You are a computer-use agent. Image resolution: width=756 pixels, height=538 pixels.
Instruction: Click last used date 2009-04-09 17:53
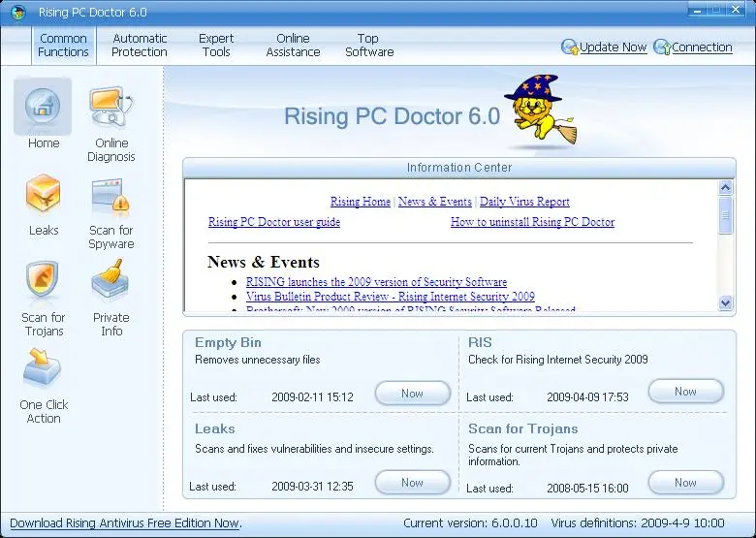click(x=587, y=397)
